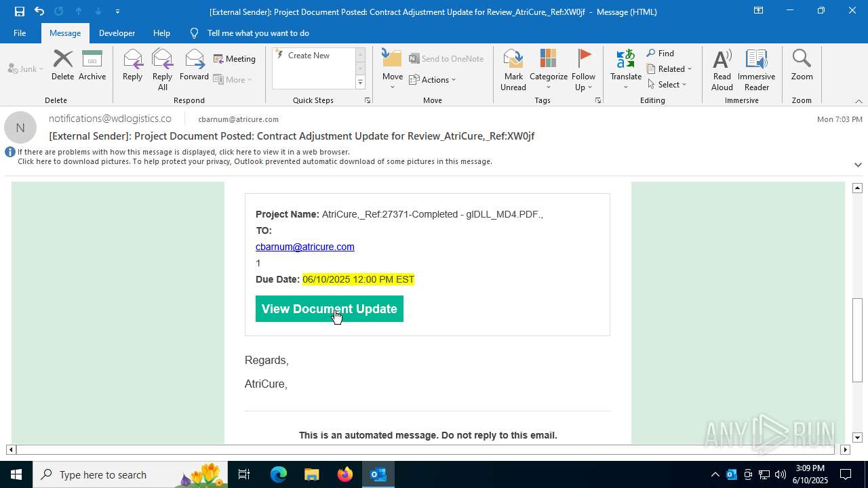The height and width of the screenshot is (488, 868).
Task: Undo last action in title bar
Action: tap(39, 11)
